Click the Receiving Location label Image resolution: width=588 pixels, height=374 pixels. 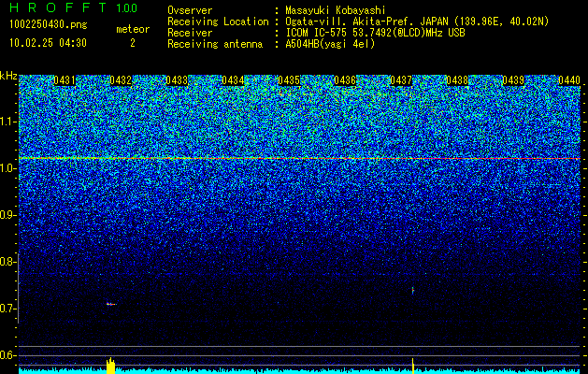click(x=218, y=22)
